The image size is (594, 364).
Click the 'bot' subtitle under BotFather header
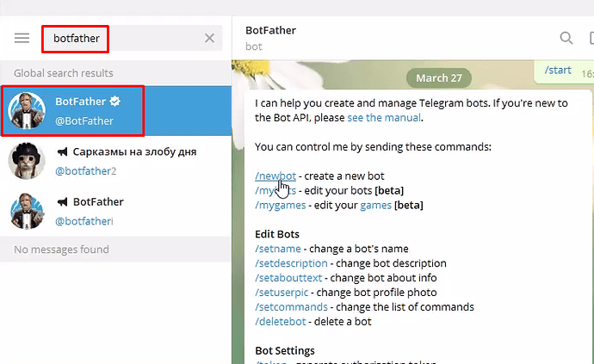point(253,46)
